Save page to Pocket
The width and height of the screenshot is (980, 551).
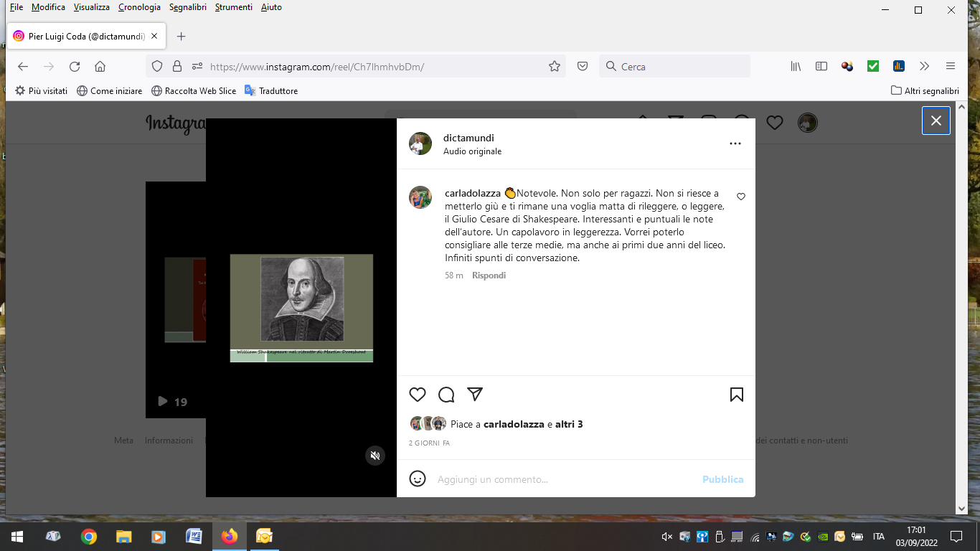tap(583, 66)
